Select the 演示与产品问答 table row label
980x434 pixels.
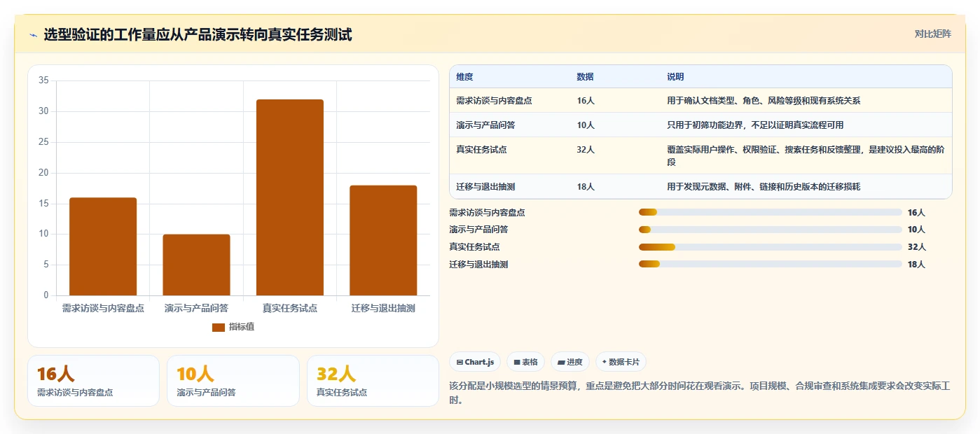tap(485, 125)
